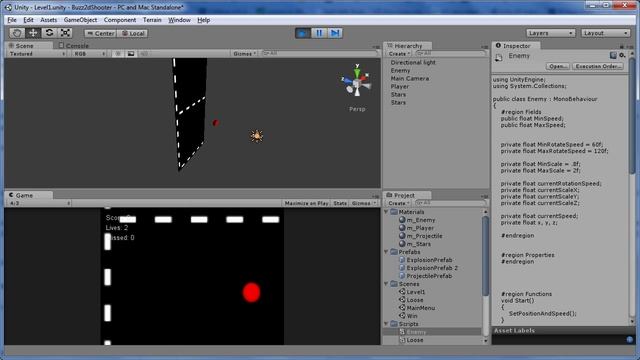
Task: Open the Window menu
Action: click(x=179, y=20)
